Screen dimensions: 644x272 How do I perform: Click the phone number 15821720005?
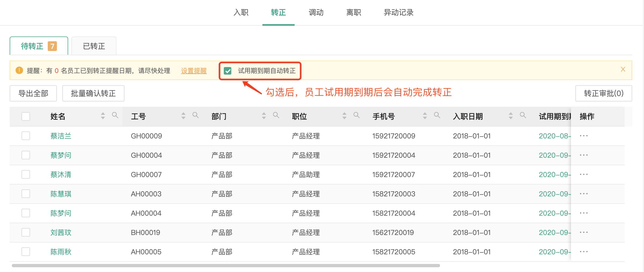[x=394, y=252]
